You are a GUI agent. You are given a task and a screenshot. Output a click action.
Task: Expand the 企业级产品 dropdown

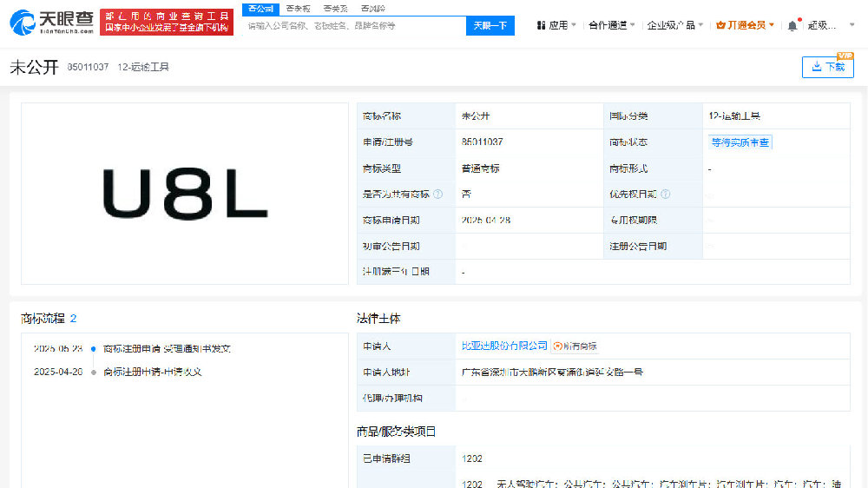(674, 25)
